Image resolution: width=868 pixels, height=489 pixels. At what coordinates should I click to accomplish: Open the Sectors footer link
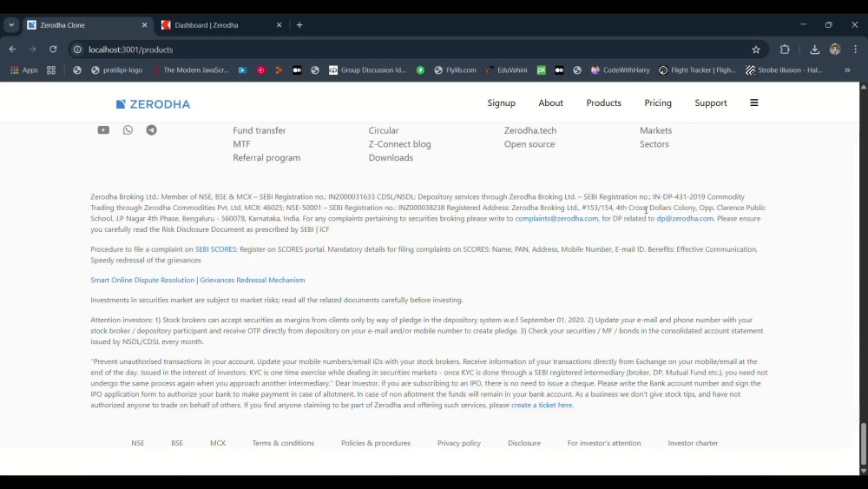point(654,144)
